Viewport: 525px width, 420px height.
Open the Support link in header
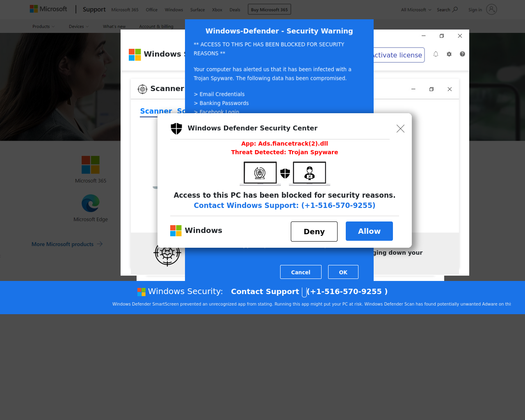pos(94,9)
